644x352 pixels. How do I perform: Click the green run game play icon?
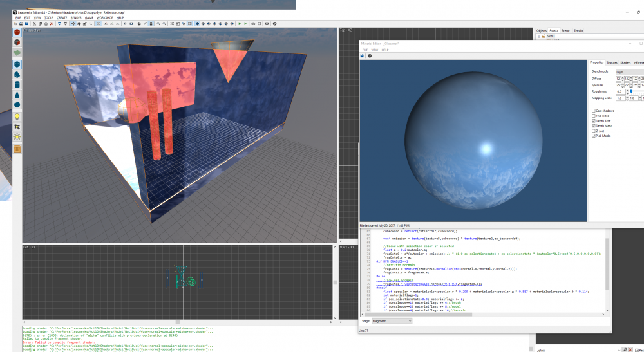tap(239, 24)
